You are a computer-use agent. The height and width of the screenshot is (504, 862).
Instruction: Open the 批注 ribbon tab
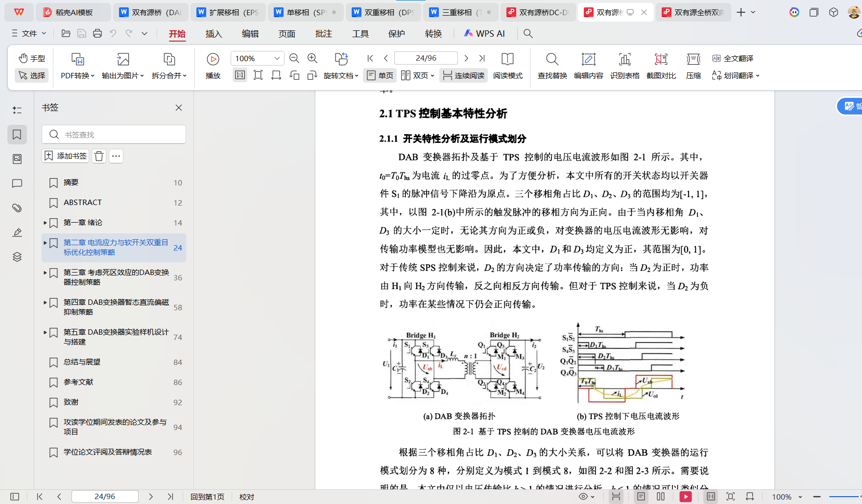[323, 34]
